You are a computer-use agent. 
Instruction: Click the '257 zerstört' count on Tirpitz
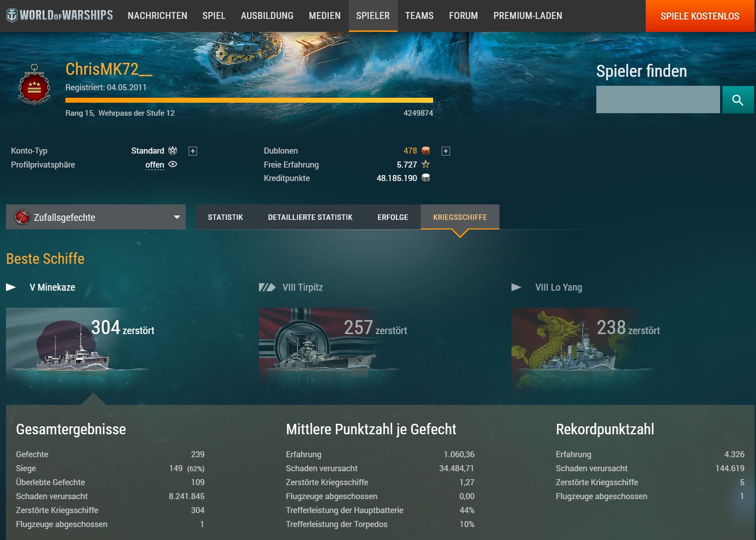[x=375, y=328]
